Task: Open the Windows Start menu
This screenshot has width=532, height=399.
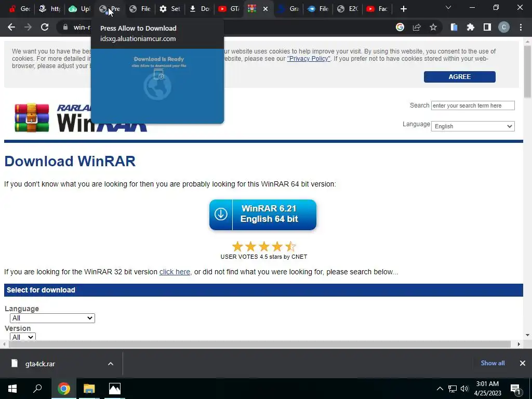Action: (12, 389)
